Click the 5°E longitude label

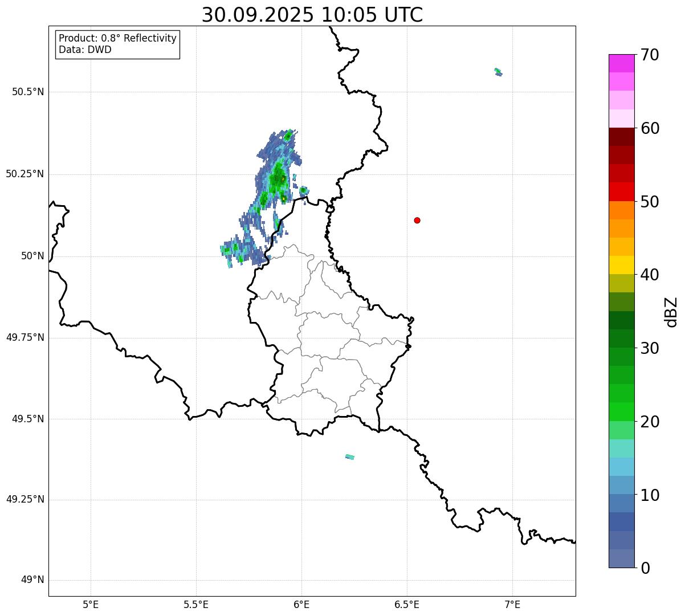coord(91,604)
